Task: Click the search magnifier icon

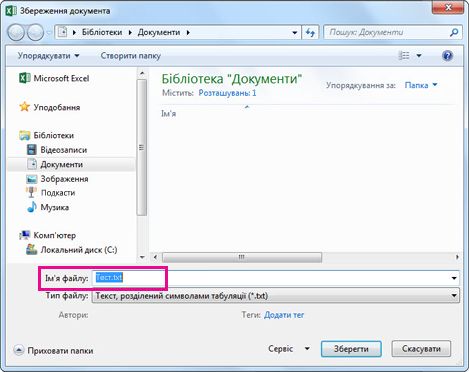Action: (454, 32)
